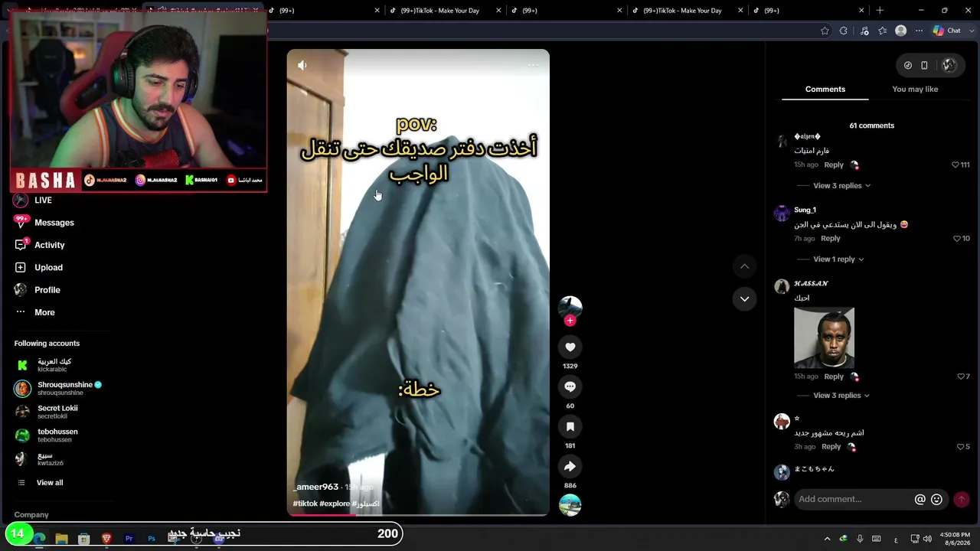Expand 1 reply under Sung_1 comment
The width and height of the screenshot is (980, 551).
click(838, 259)
